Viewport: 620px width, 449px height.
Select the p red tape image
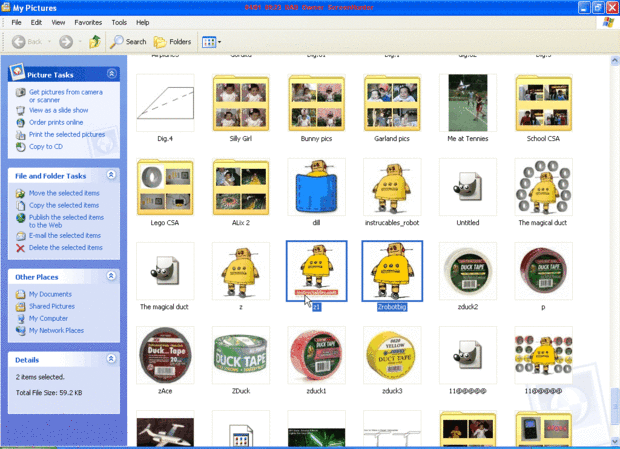544,271
